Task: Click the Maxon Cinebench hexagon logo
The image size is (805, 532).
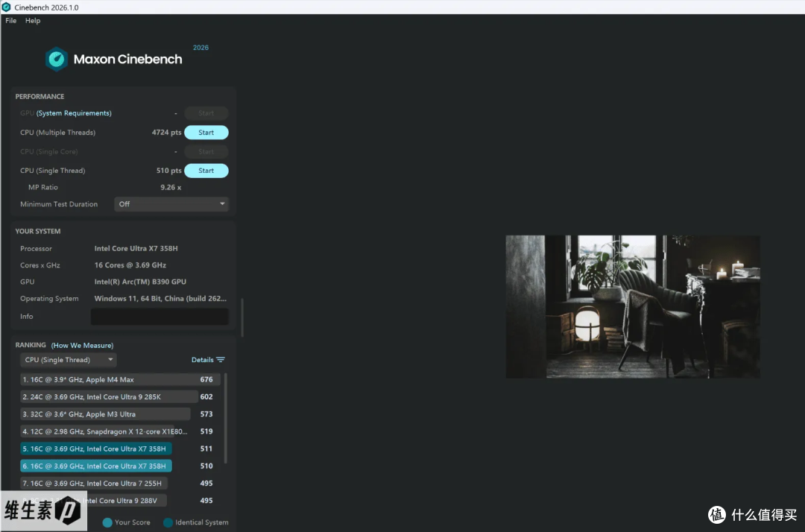Action: [57, 59]
